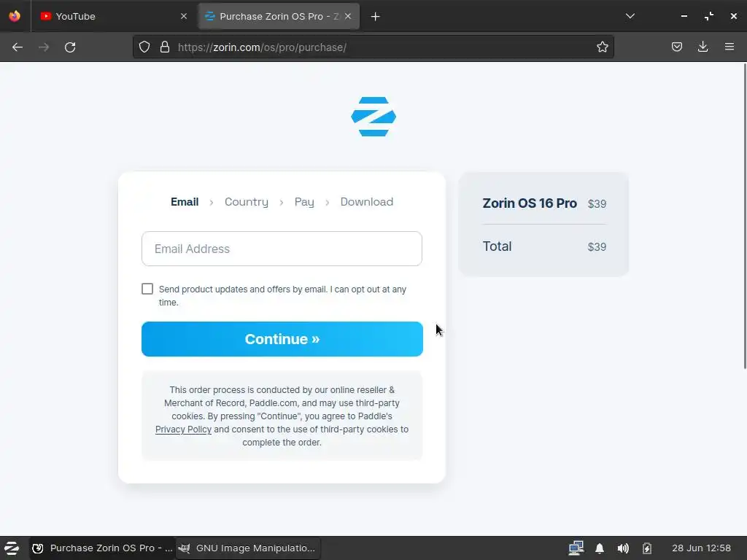Screen dimensions: 747x560
Task: Open Paddle's Privacy Policy link
Action: pyautogui.click(x=183, y=429)
